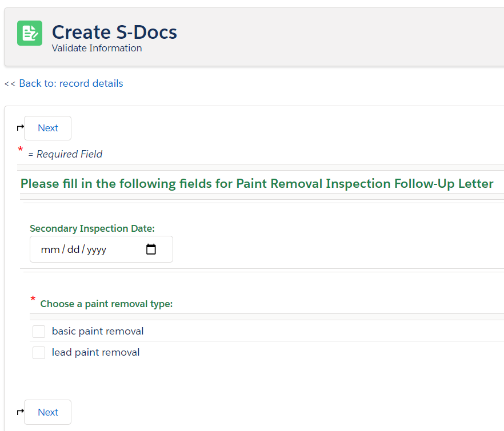Open the calendar picker icon in date field
Viewport: 504px width, 431px height.
click(x=151, y=249)
